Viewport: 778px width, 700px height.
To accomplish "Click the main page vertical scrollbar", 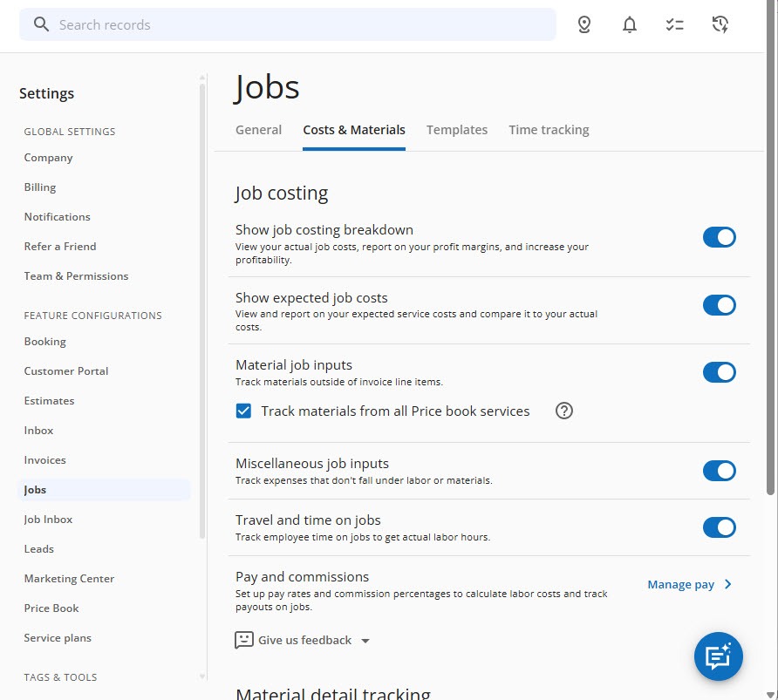I will click(770, 248).
